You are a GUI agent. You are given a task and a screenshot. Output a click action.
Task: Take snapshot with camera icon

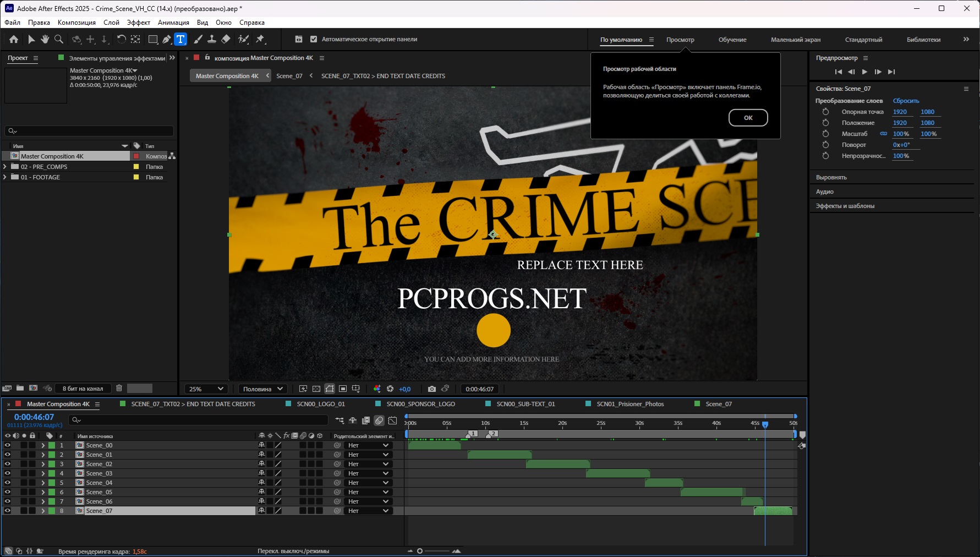(432, 389)
